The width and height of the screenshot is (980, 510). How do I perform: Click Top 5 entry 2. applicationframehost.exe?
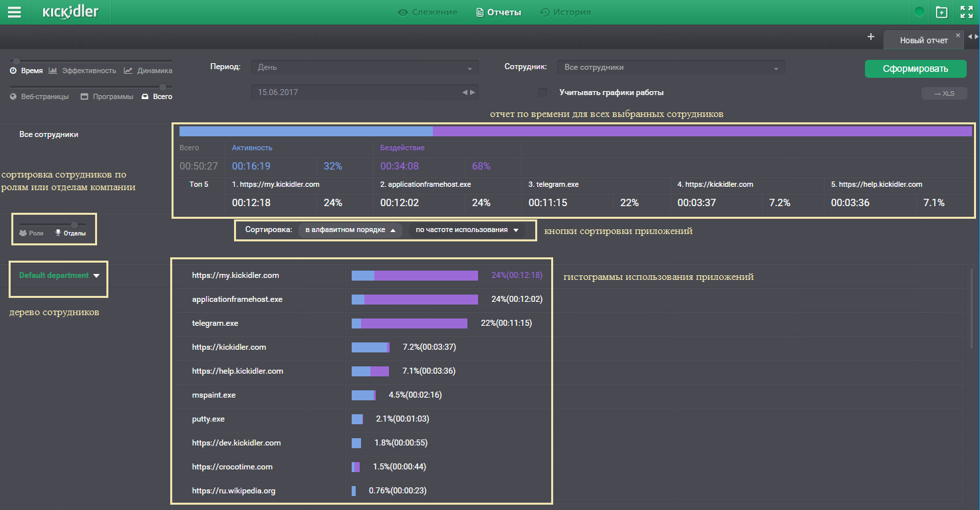coord(427,184)
